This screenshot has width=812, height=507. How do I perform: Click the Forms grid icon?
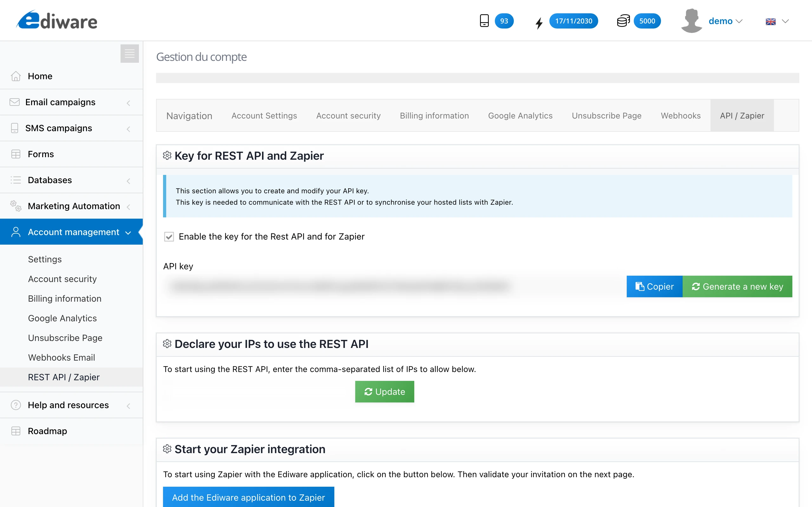click(x=16, y=154)
